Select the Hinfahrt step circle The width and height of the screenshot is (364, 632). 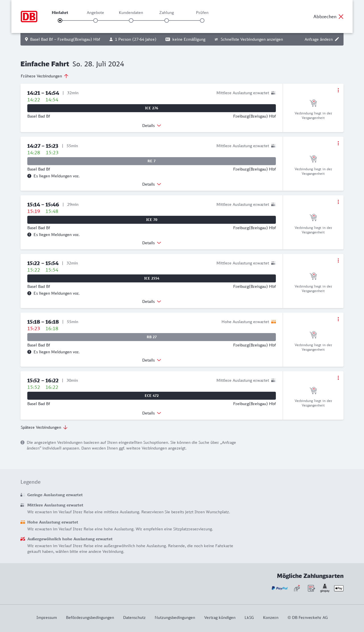(60, 20)
